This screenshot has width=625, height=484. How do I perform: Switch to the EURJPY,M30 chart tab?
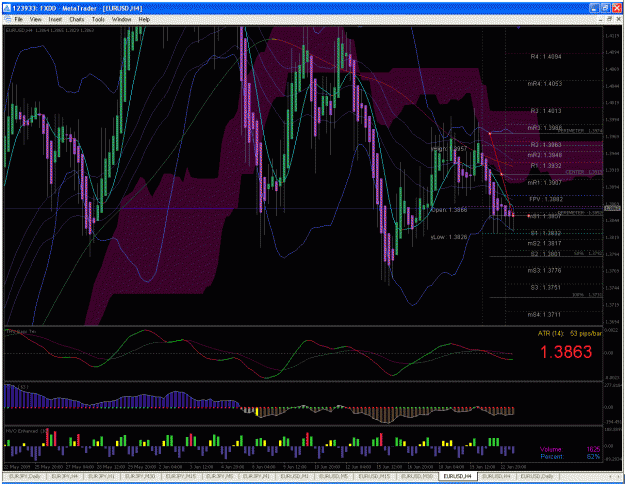pyautogui.click(x=140, y=476)
